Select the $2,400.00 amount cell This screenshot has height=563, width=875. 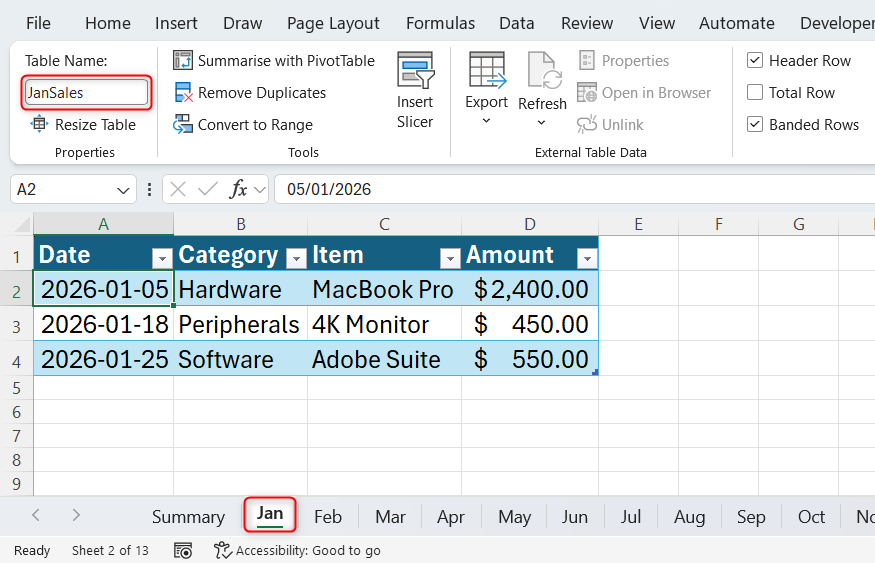(530, 289)
